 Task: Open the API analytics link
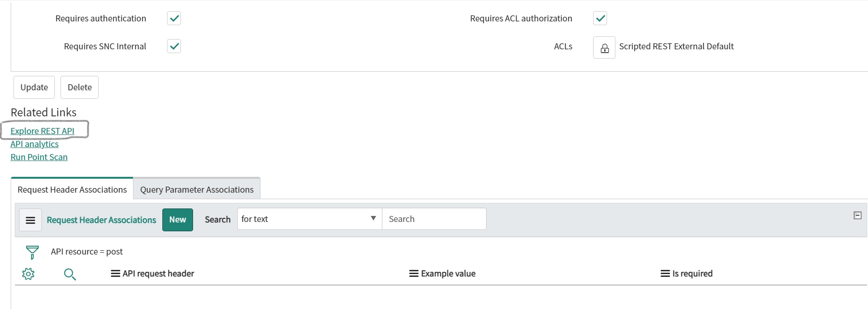pyautogui.click(x=34, y=144)
